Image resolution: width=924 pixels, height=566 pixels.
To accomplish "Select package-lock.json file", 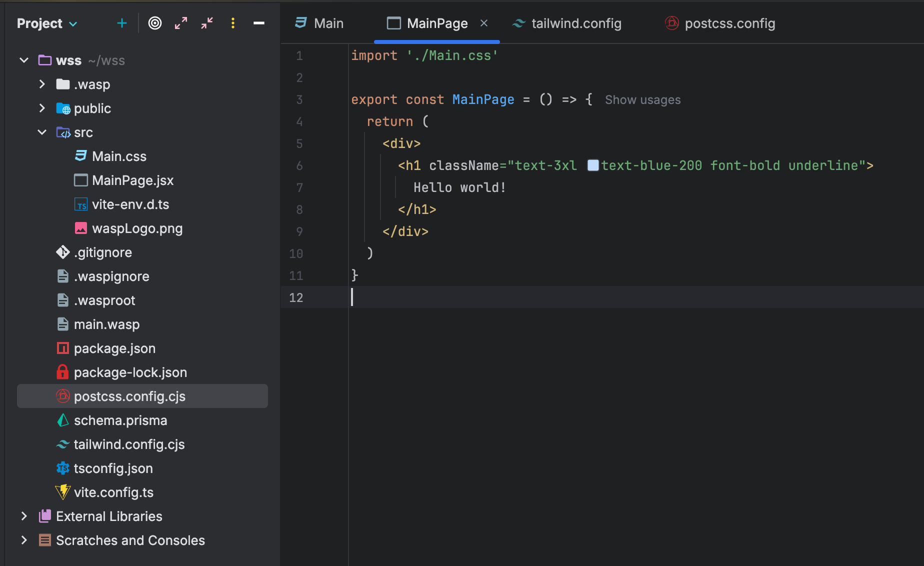I will (130, 372).
